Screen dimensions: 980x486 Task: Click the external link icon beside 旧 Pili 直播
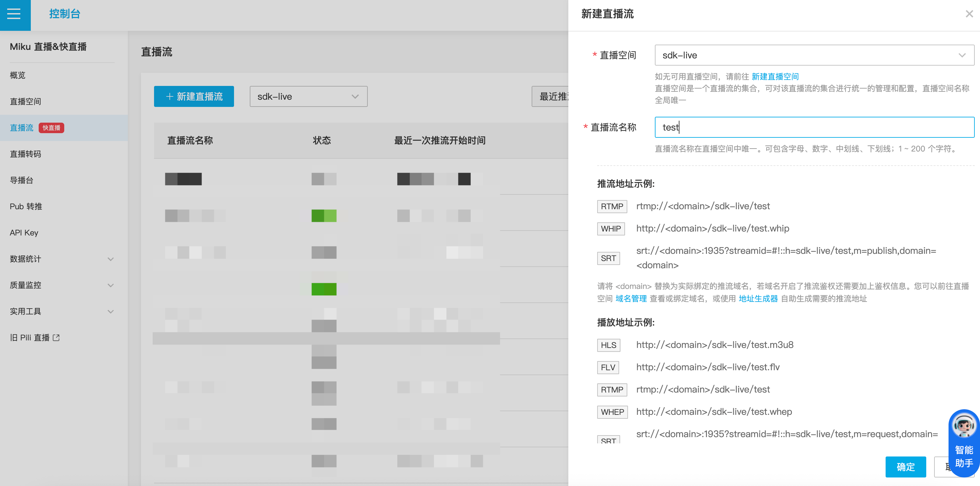point(56,337)
